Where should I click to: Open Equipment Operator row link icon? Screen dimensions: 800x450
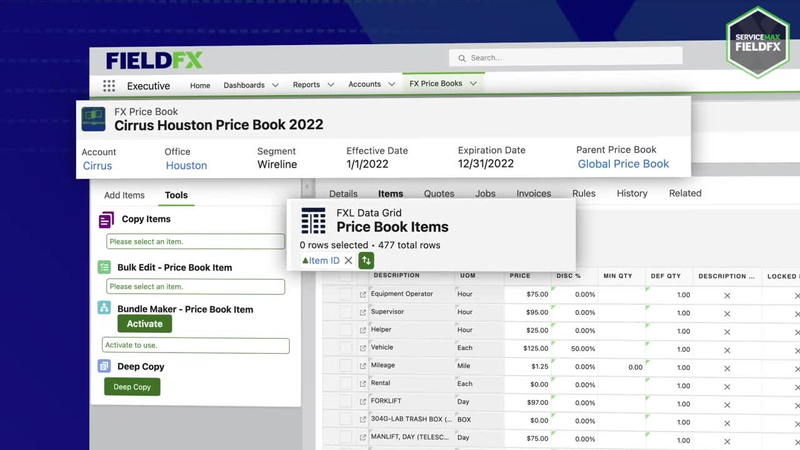coord(363,294)
